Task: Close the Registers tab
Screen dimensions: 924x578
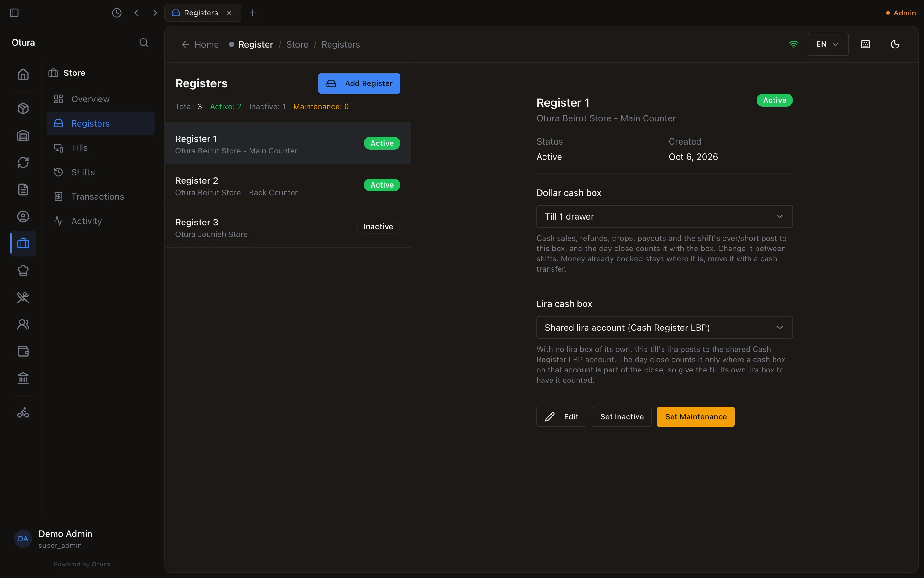Action: (x=229, y=13)
